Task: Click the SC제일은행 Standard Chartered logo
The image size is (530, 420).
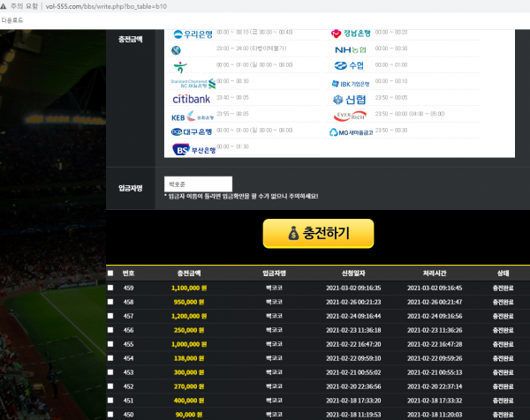Action: [x=193, y=84]
